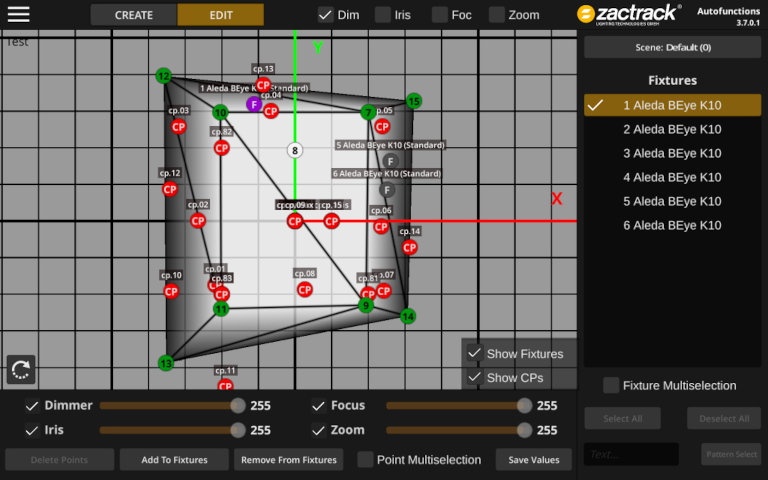Enable the Iris checkbox in top bar
Image resolution: width=768 pixels, height=480 pixels.
383,15
